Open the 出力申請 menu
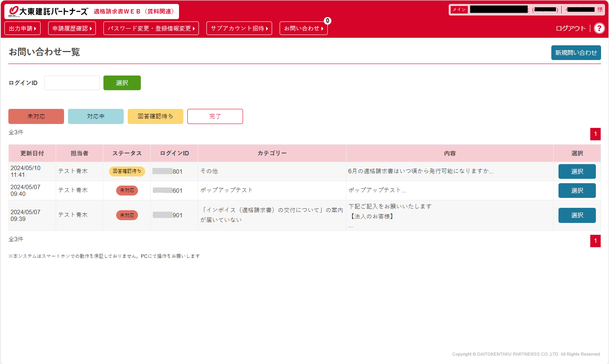The image size is (609, 364). (x=23, y=28)
